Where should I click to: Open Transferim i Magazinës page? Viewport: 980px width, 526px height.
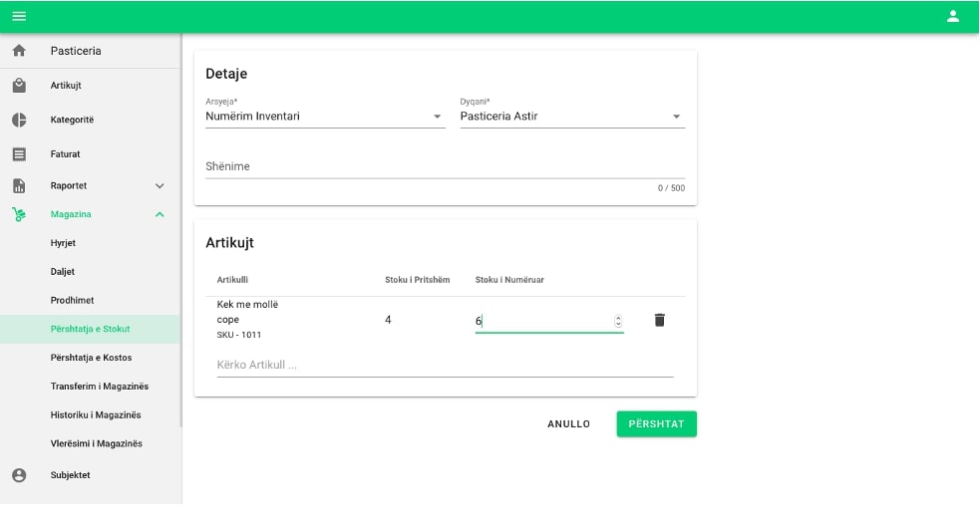click(99, 387)
